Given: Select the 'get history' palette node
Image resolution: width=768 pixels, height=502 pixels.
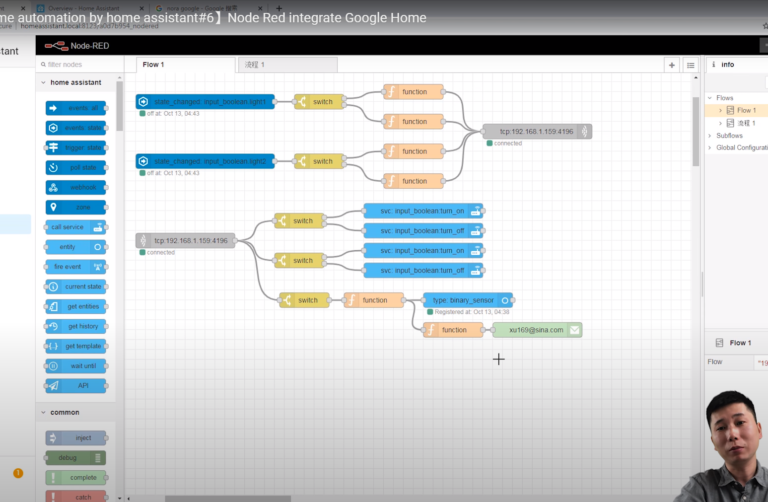Looking at the screenshot, I should click(x=76, y=326).
